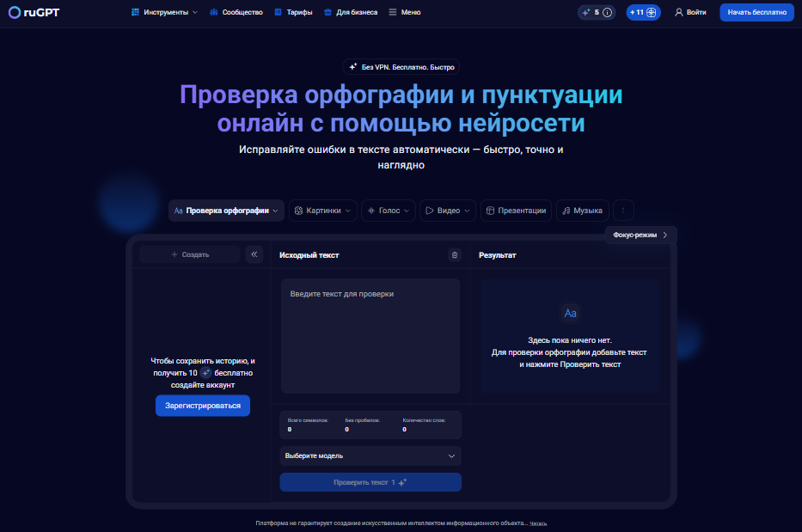Toggle Фокус-режим on
The width and height of the screenshot is (802, 532).
pos(640,235)
